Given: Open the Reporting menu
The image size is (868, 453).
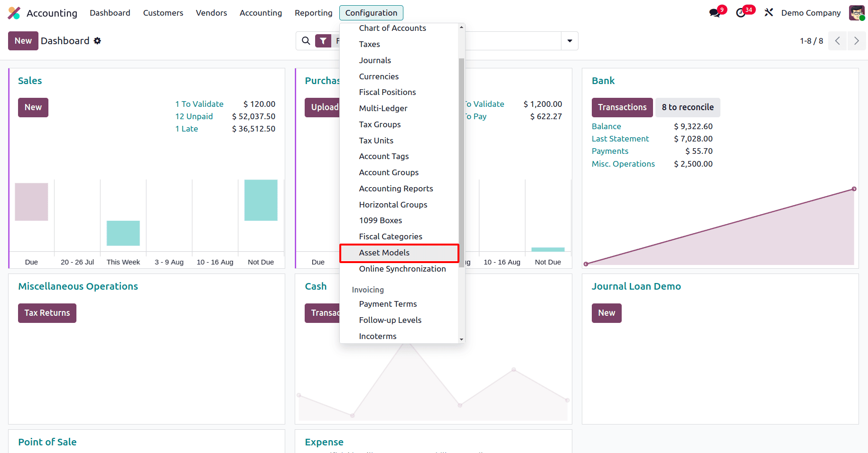Looking at the screenshot, I should (313, 13).
